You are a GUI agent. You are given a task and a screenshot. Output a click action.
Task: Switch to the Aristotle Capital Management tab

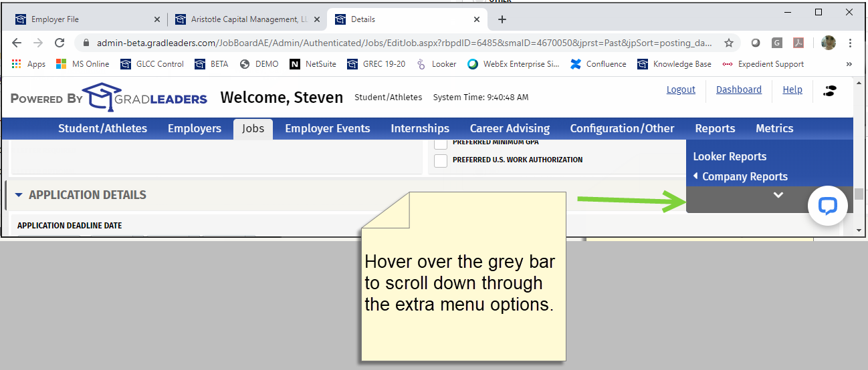(246, 19)
